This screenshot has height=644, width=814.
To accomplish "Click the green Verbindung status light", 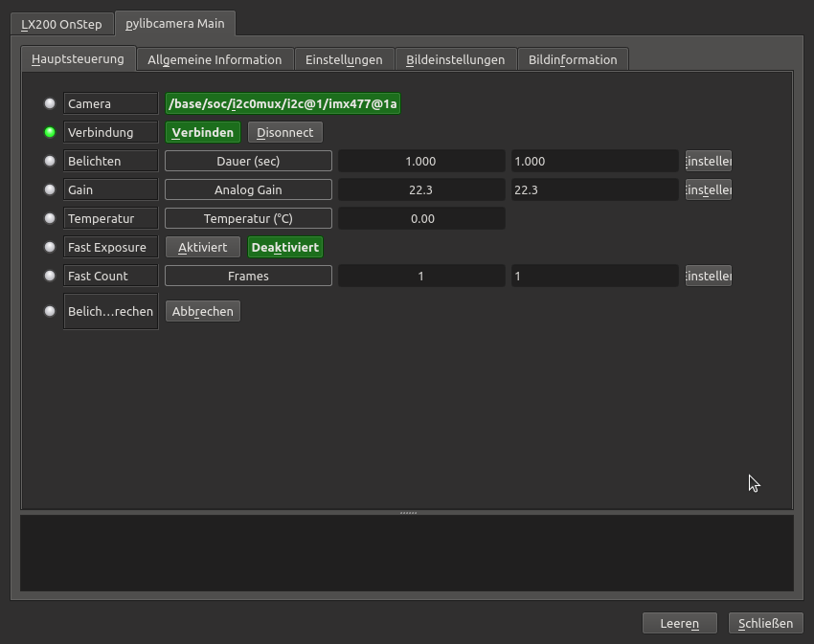I will click(x=50, y=132).
